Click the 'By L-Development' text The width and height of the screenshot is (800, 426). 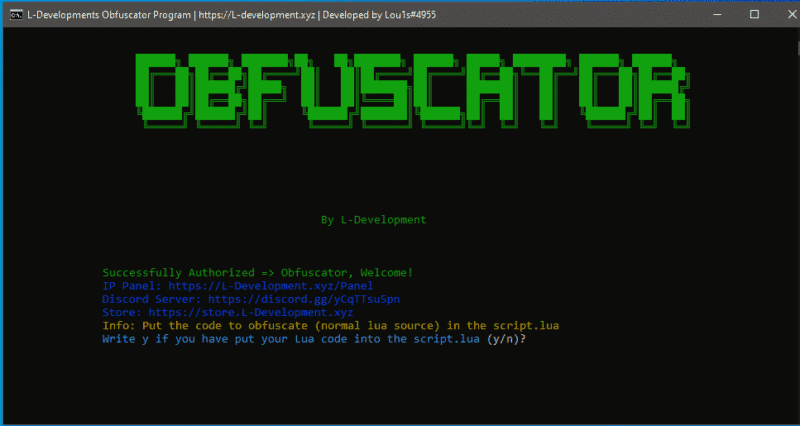click(x=373, y=220)
